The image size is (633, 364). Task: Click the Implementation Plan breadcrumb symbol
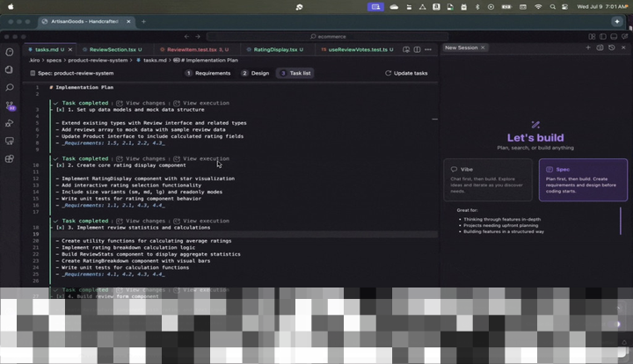point(206,60)
